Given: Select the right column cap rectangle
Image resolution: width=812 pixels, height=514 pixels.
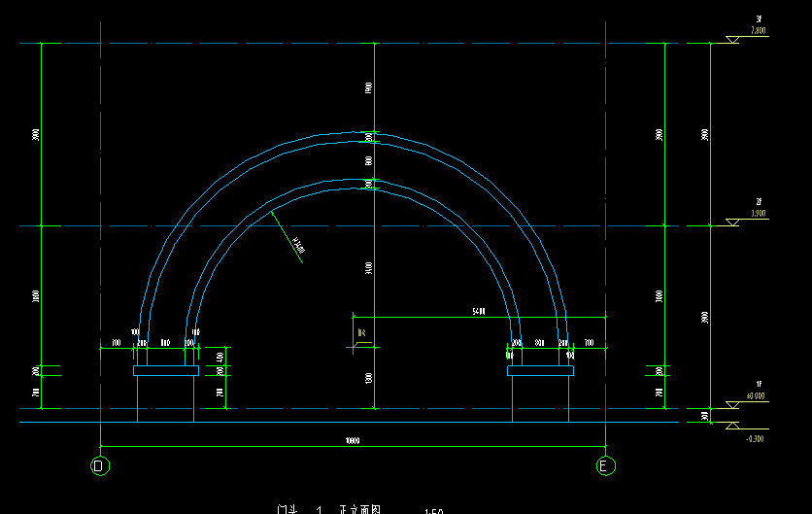Looking at the screenshot, I should [x=541, y=370].
